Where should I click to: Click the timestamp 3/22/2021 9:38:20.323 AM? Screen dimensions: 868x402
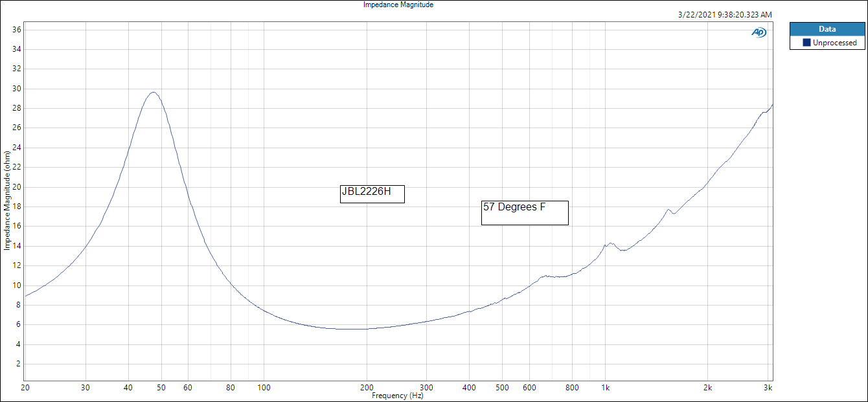(x=725, y=14)
